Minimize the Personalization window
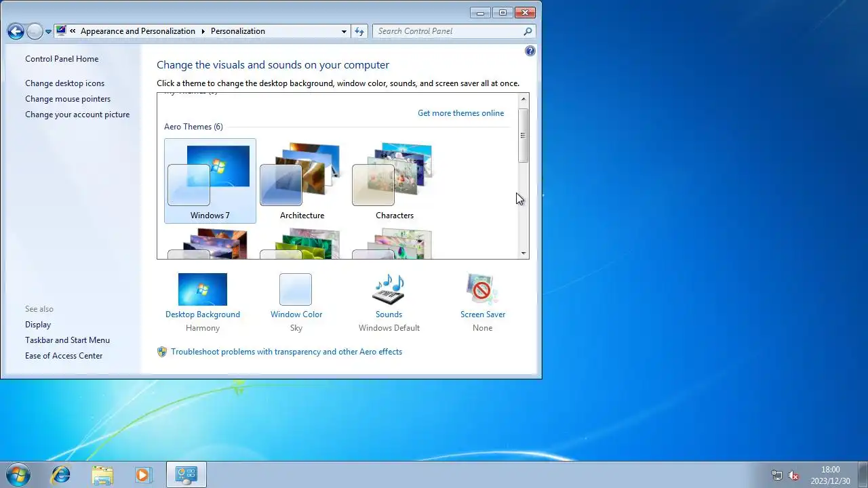 pyautogui.click(x=480, y=12)
